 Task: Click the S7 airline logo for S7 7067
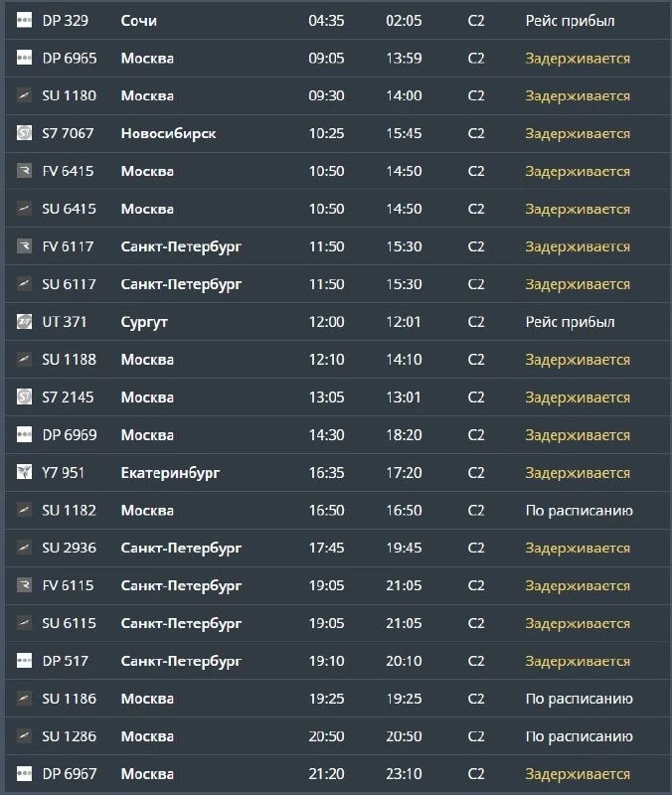pos(24,133)
